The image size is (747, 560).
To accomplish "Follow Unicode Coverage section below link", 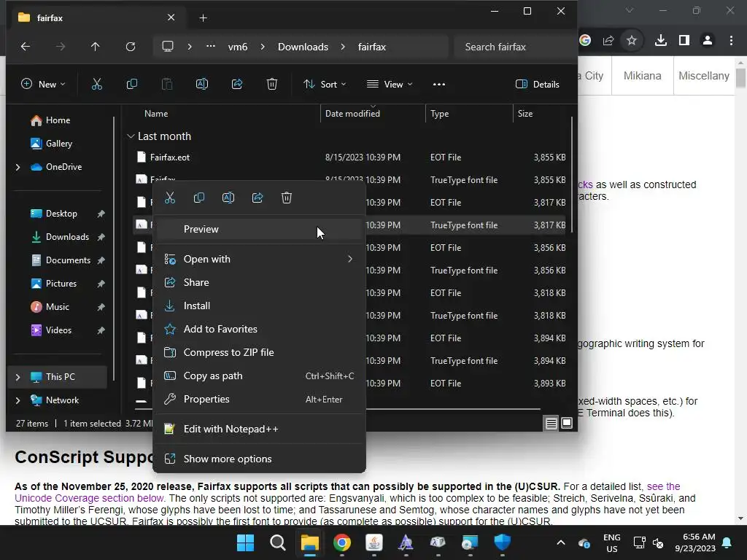I will 89,498.
